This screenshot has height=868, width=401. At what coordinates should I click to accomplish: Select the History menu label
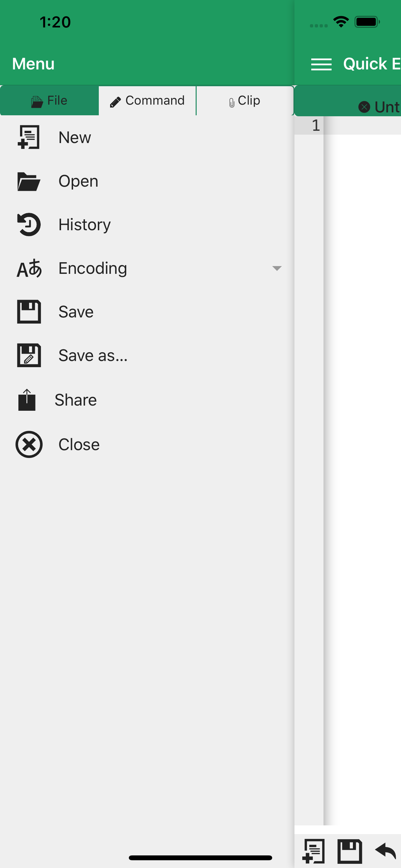click(85, 225)
